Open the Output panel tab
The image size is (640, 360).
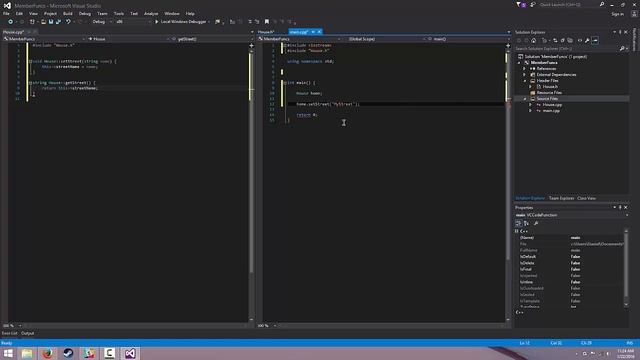pyautogui.click(x=28, y=333)
